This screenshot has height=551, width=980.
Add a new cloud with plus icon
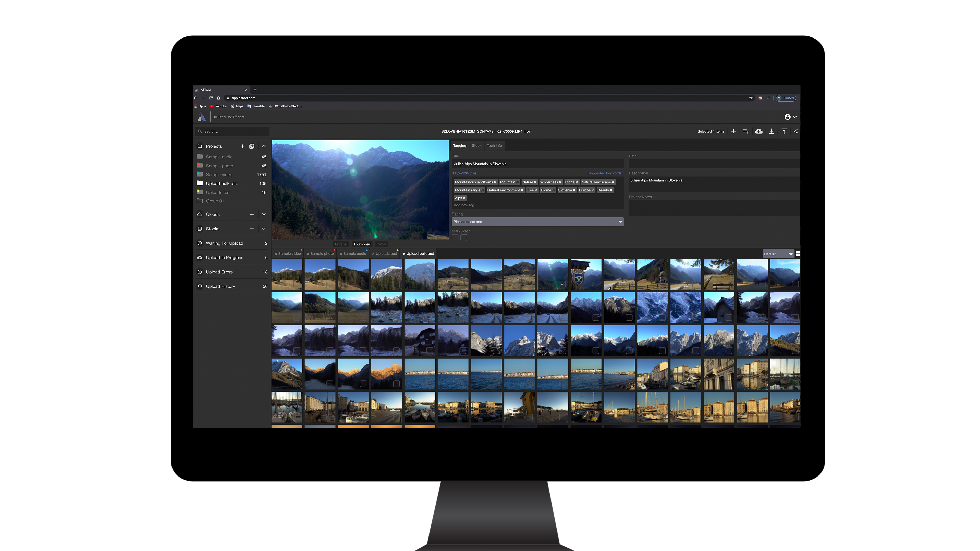251,214
